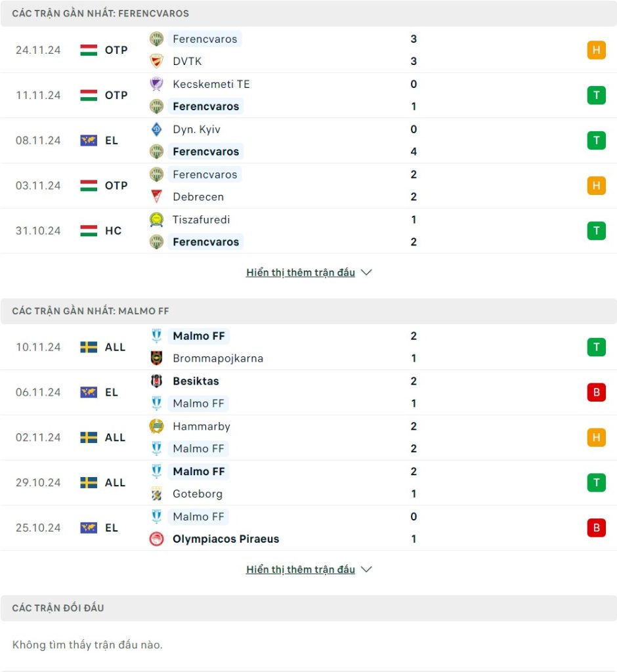
Task: Click the Hammarby team crest icon
Action: [156, 427]
